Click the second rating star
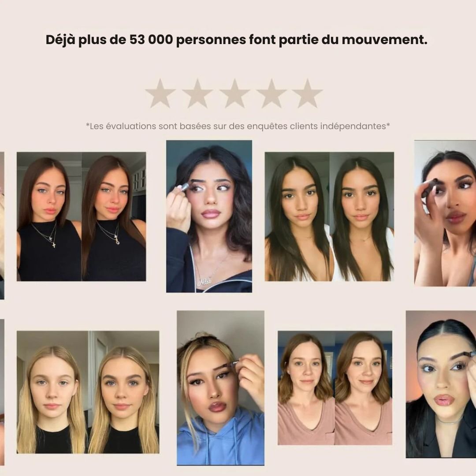Screen dimensions: 476x476 pos(197,93)
